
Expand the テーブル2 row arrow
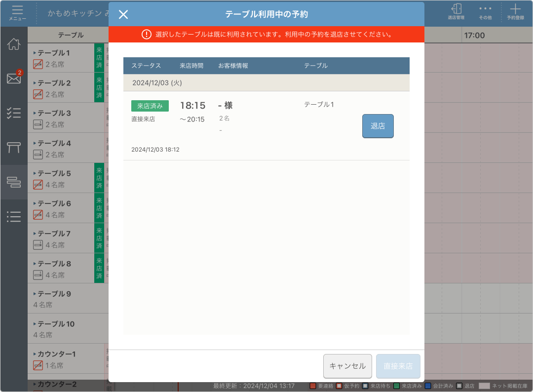point(35,83)
